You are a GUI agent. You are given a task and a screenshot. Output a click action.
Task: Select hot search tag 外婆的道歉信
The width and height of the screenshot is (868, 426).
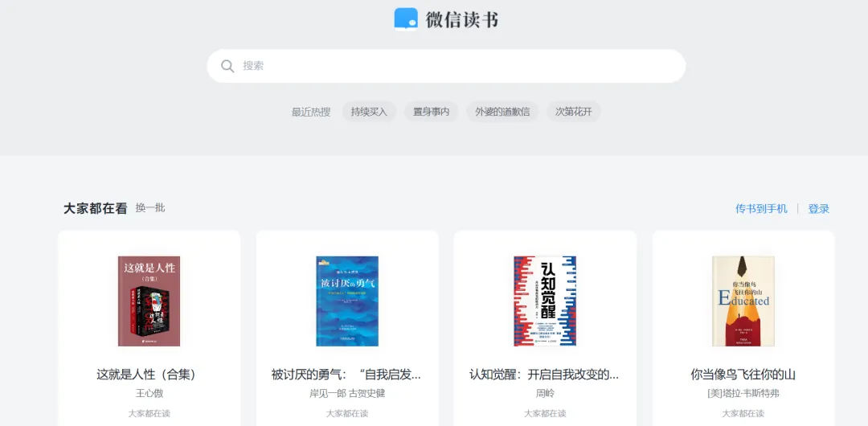coord(502,112)
